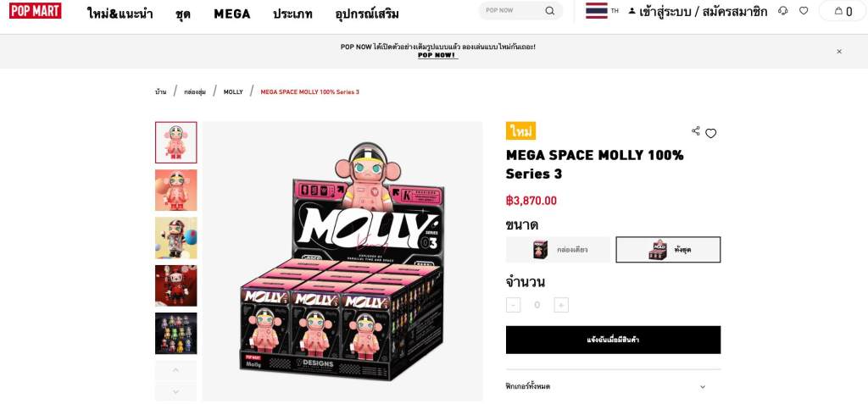Dismiss the POP NOW announcement banner
Viewport: 868px width, 404px height.
[839, 52]
